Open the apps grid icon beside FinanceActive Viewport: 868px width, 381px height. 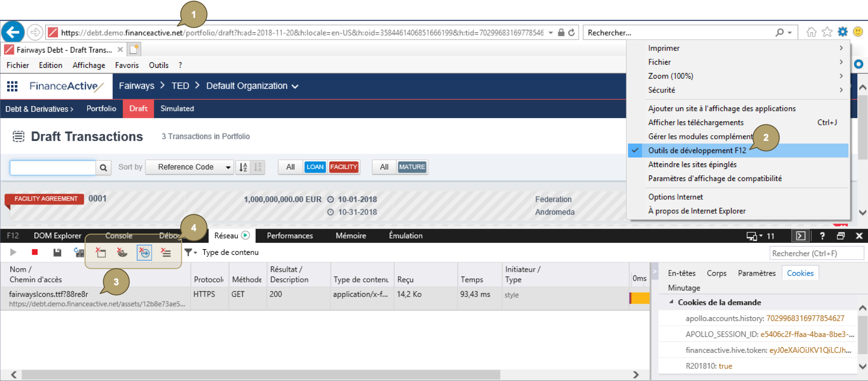(13, 86)
